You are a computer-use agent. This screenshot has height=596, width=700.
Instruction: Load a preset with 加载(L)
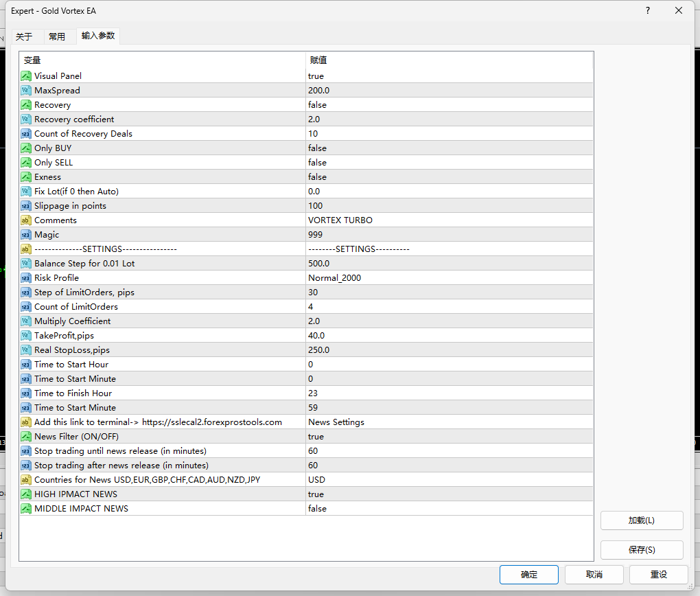click(642, 520)
